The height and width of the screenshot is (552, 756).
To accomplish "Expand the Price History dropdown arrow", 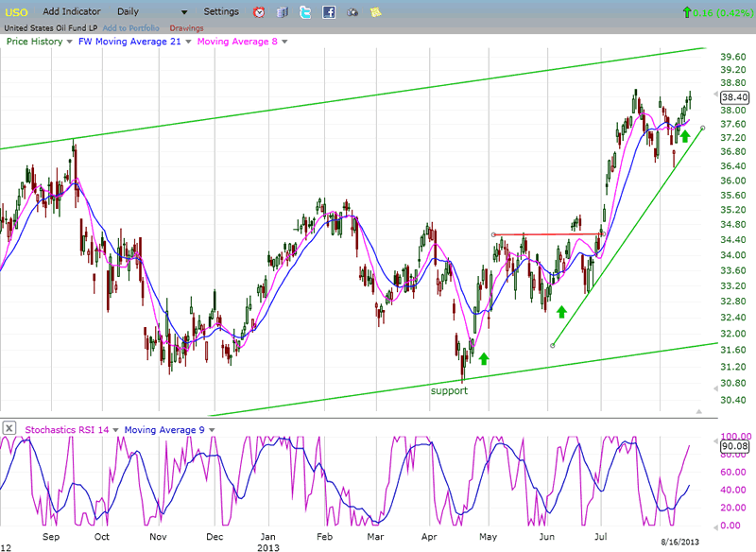I will coord(70,42).
